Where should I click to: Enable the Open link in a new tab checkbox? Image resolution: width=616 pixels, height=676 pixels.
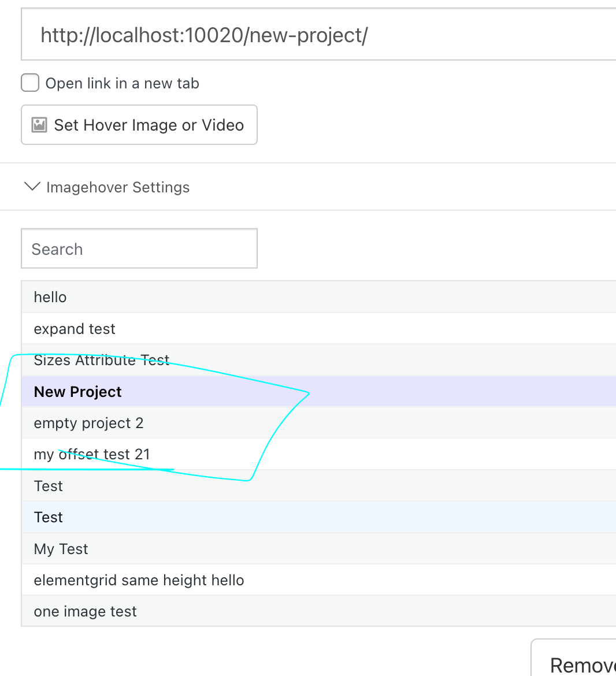[29, 83]
